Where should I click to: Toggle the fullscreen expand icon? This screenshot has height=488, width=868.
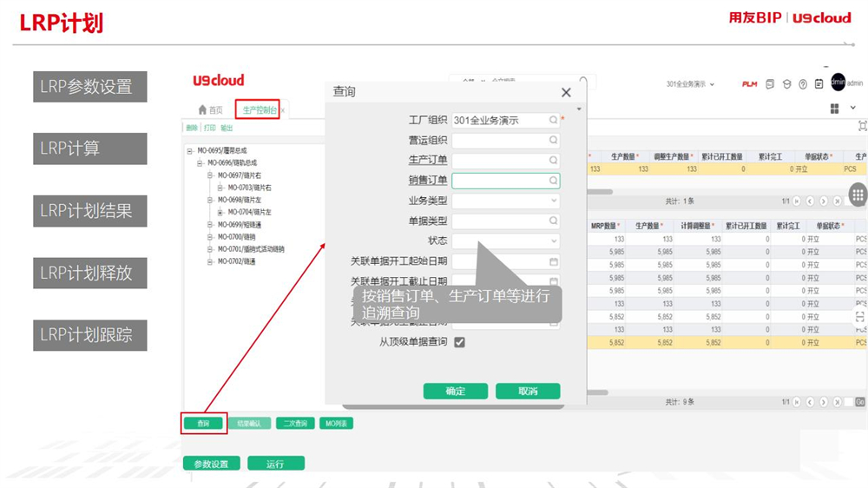[863, 126]
